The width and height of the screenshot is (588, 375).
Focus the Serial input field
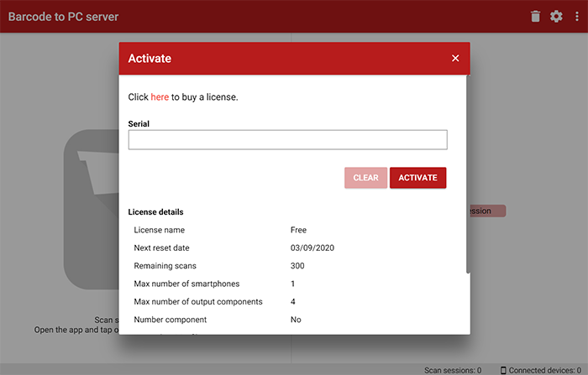(287, 140)
